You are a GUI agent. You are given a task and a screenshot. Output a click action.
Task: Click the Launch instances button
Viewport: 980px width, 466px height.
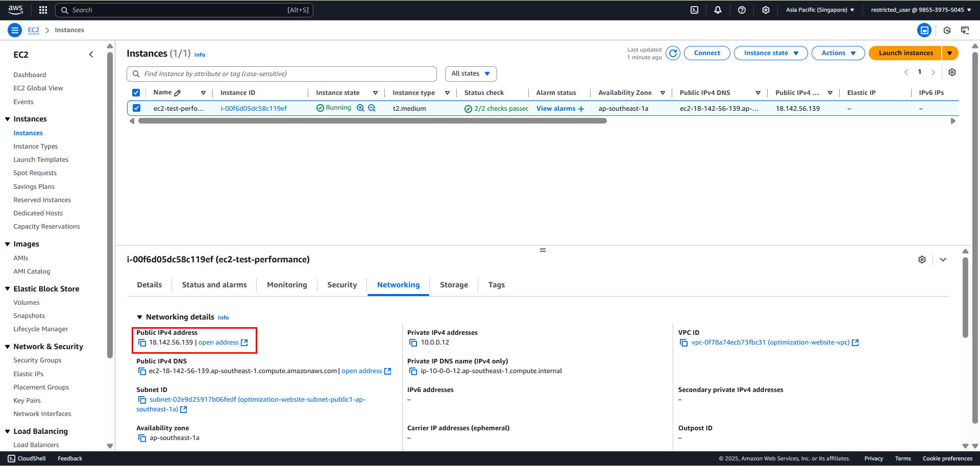905,53
